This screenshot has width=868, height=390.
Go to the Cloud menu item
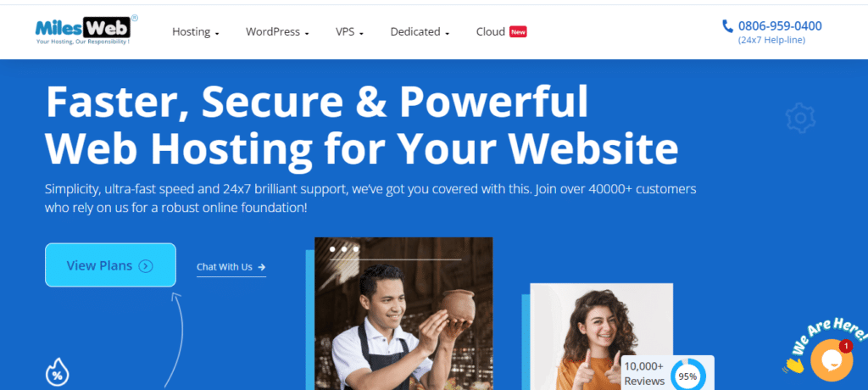click(x=491, y=32)
